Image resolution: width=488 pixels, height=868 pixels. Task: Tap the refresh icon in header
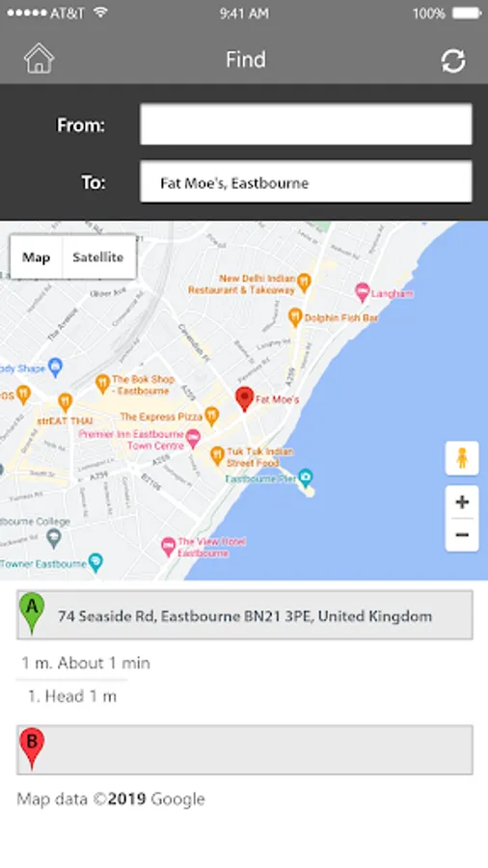pos(453,61)
